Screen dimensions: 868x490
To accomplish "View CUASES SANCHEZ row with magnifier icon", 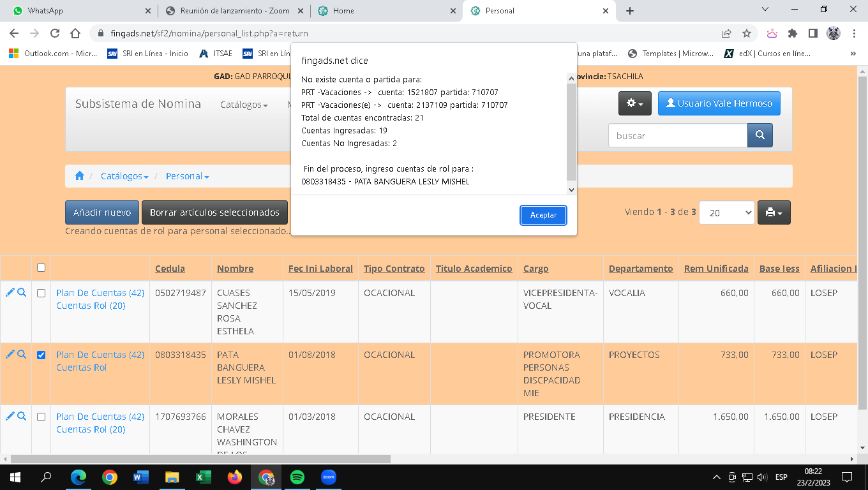I will click(22, 292).
